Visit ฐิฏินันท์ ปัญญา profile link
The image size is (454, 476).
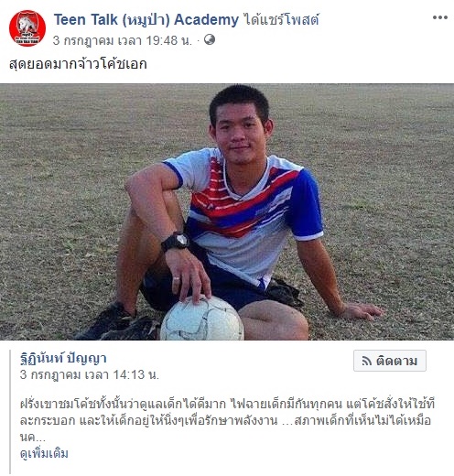[63, 359]
